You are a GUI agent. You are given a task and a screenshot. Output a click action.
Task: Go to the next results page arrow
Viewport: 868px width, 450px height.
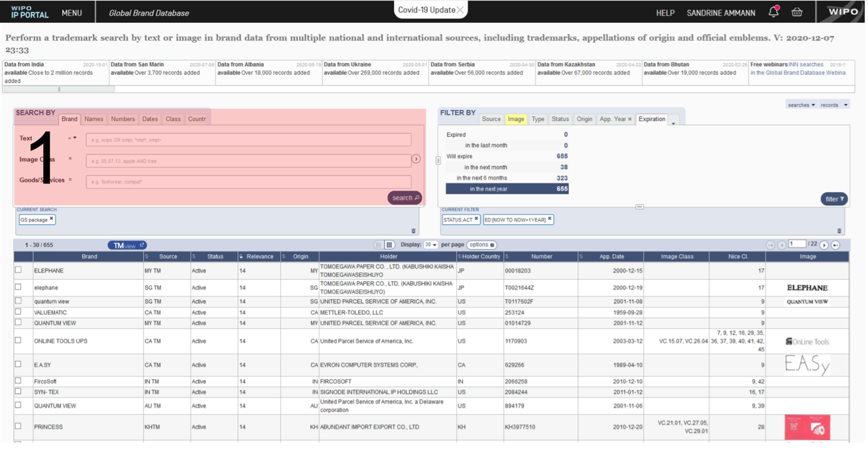824,245
